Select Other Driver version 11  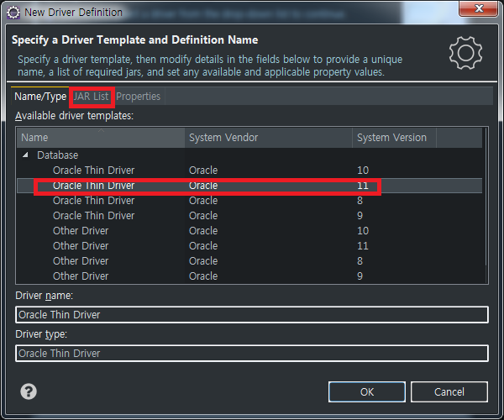pyautogui.click(x=249, y=246)
